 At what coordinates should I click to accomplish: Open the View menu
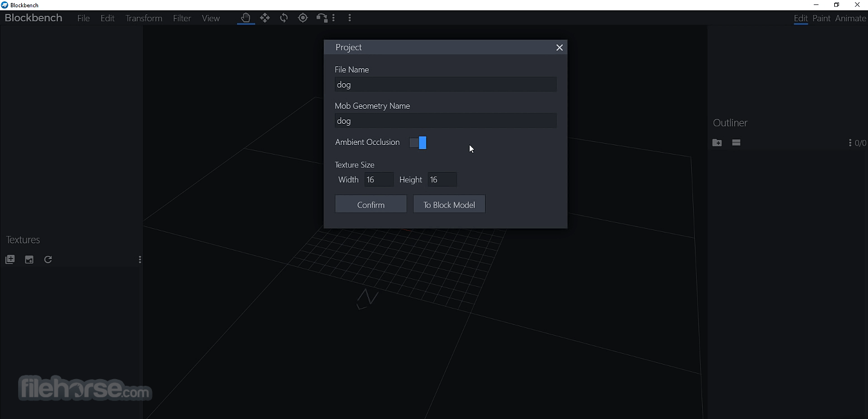pos(211,18)
